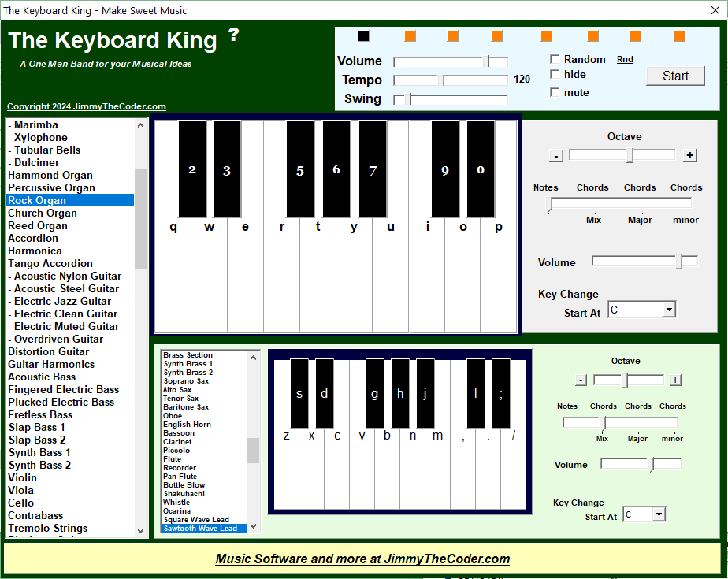
Task: Play lower black key labeled semicolon
Action: pos(500,393)
